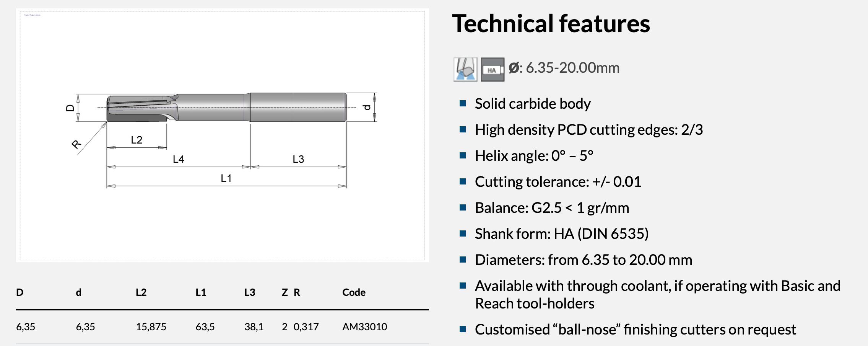Click the lowercase "d" table column header
Screen dimensions: 868x346
click(x=78, y=292)
